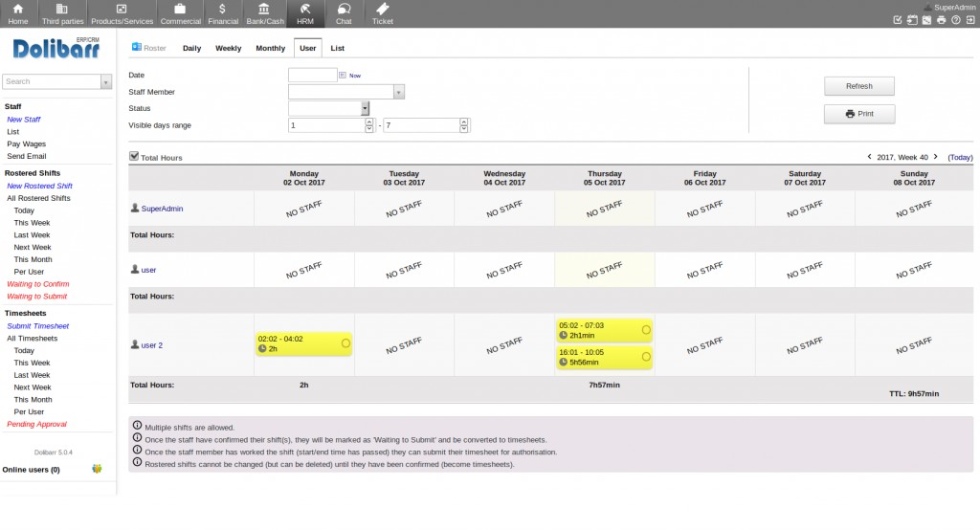Select the User tab
The image size is (980, 530).
click(x=307, y=48)
